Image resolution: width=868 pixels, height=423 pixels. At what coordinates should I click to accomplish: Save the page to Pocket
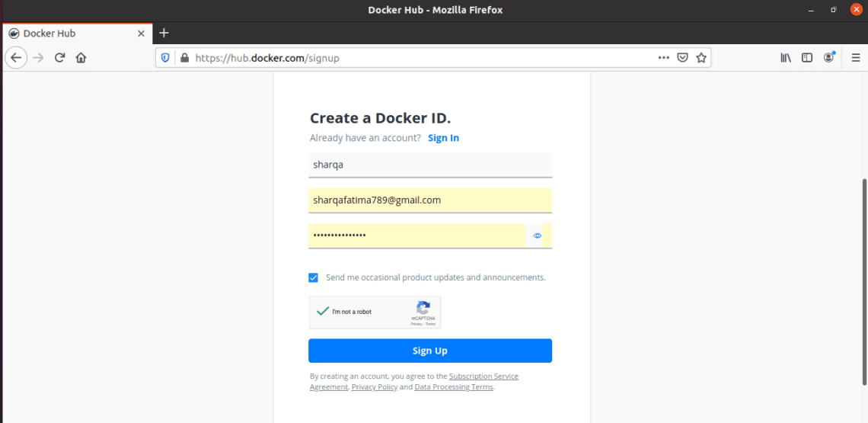[x=683, y=58]
